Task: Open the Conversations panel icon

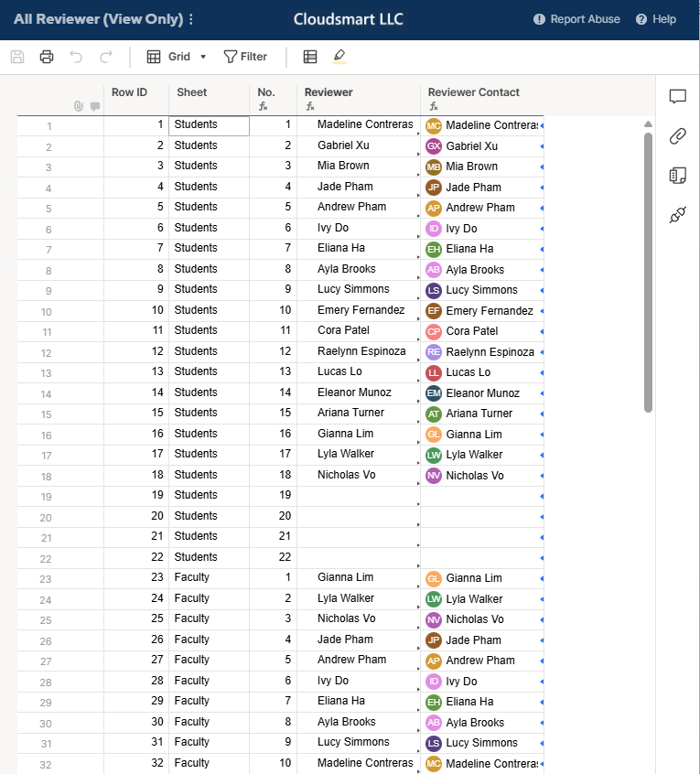Action: coord(678,96)
